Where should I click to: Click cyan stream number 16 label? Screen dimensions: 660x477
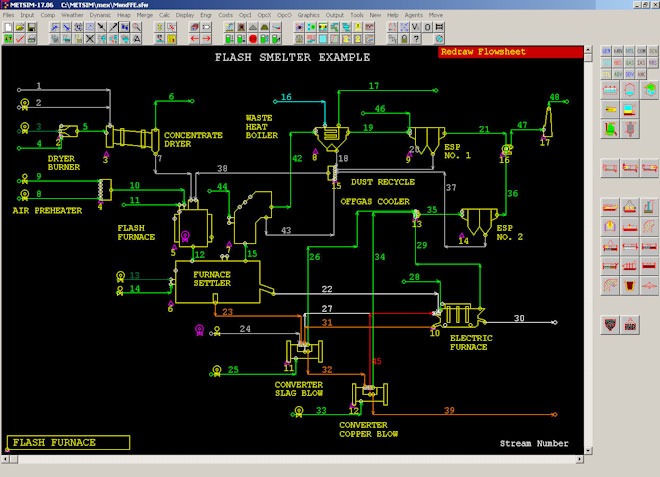click(x=286, y=97)
